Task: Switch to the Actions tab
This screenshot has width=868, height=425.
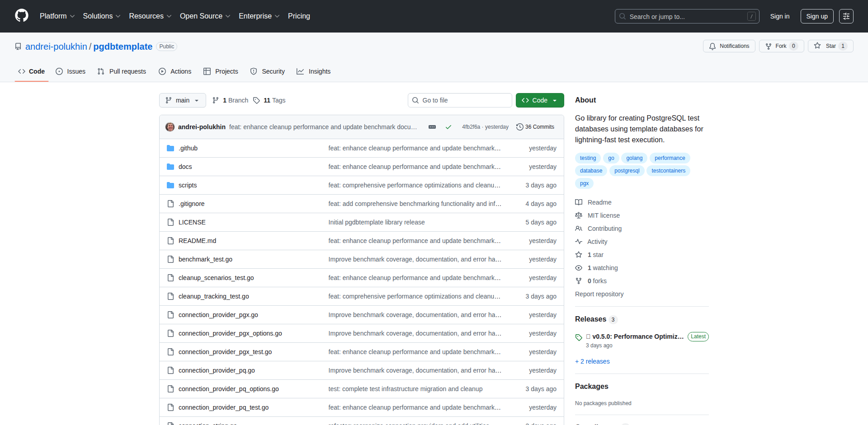Action: pyautogui.click(x=175, y=71)
